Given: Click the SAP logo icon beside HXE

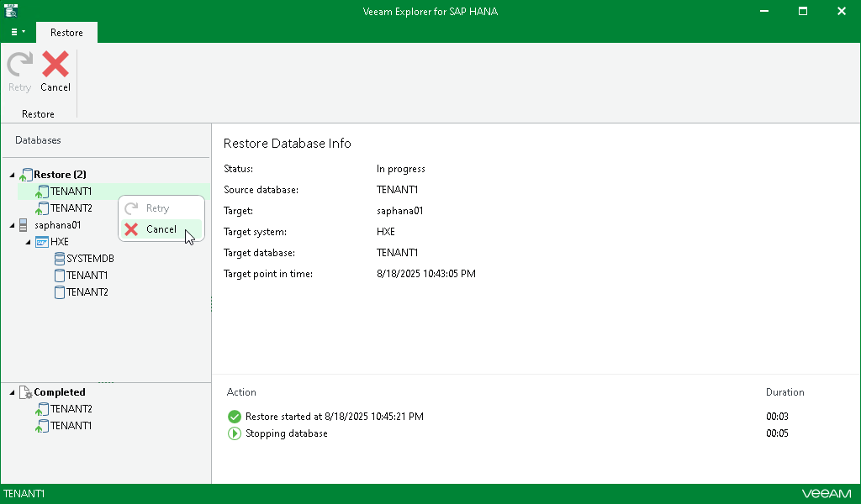Looking at the screenshot, I should [x=42, y=242].
